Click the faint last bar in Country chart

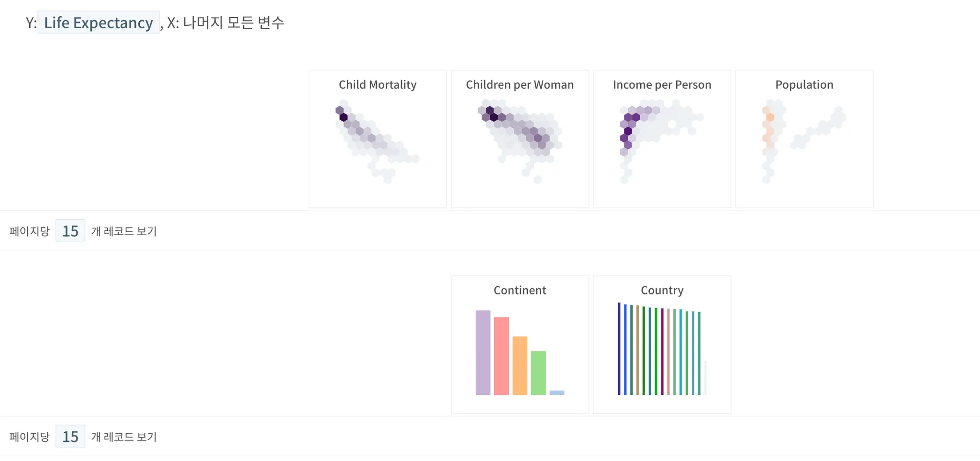pyautogui.click(x=705, y=378)
